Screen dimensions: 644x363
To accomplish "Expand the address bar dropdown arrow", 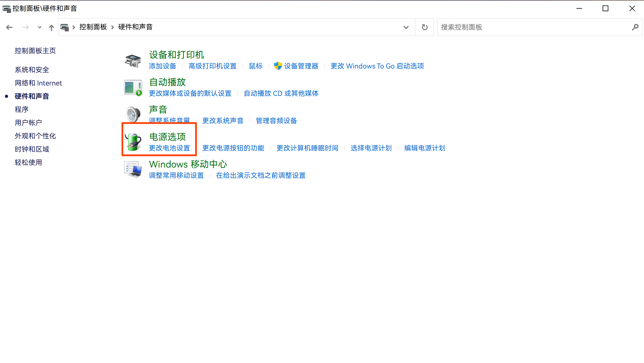I will point(406,27).
